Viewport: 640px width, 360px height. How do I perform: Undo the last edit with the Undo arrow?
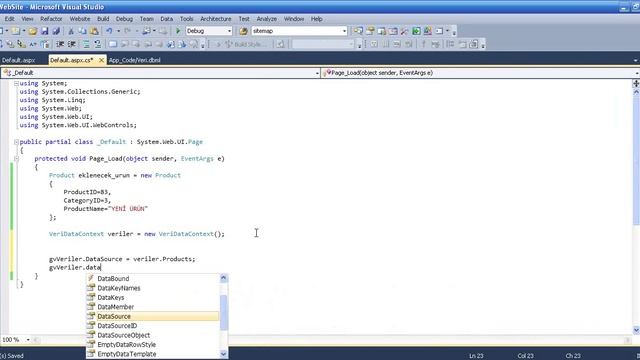point(109,31)
